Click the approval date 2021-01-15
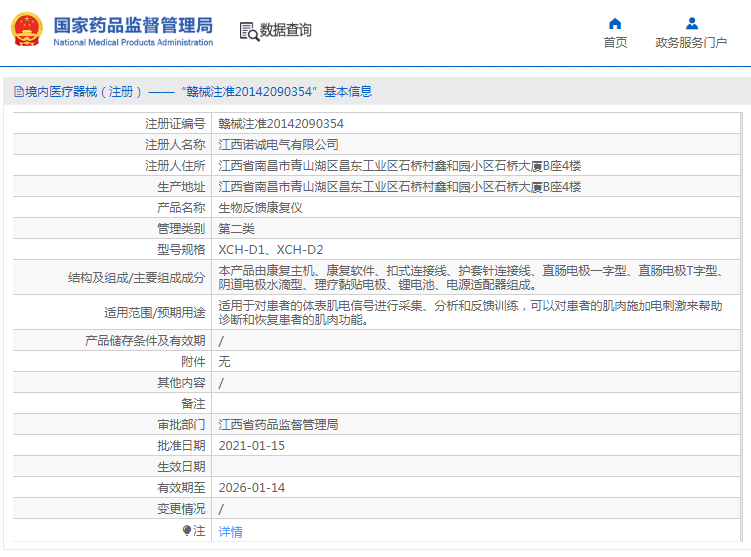This screenshot has height=557, width=751. click(251, 446)
